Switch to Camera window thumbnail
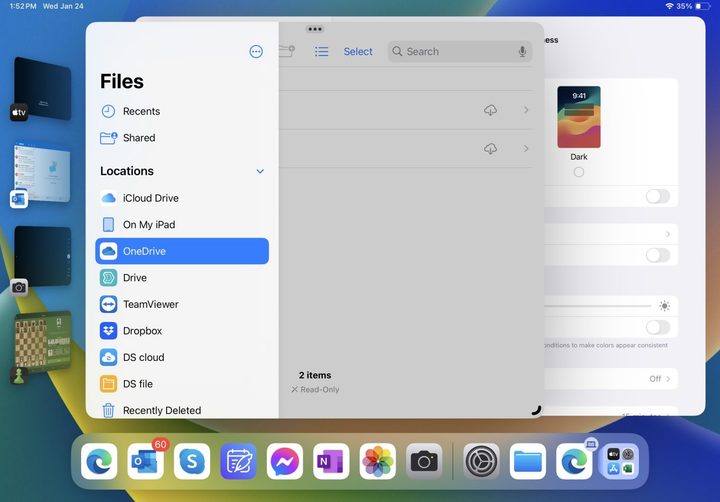 [43, 256]
